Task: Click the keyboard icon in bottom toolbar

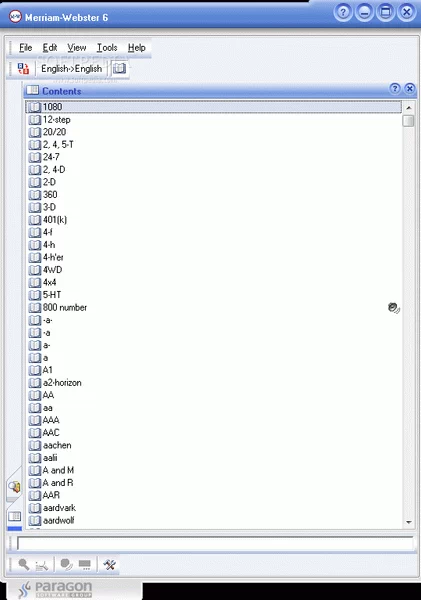Action: point(85,565)
